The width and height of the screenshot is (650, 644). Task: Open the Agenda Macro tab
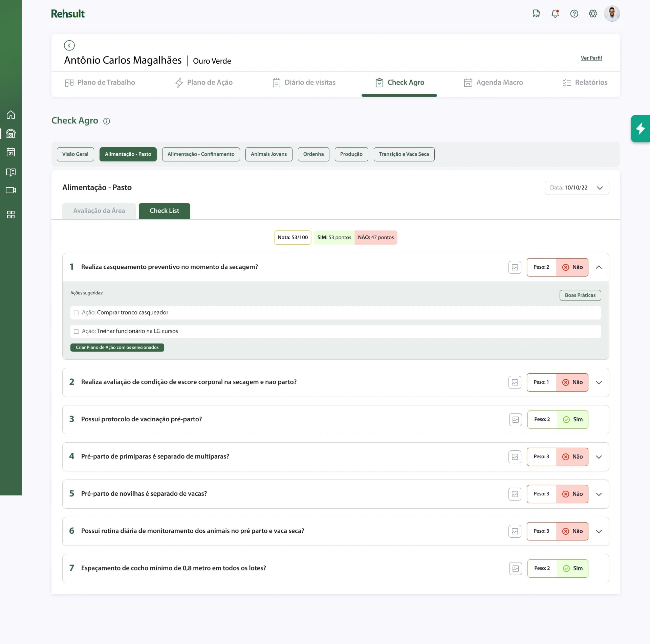[x=493, y=83]
